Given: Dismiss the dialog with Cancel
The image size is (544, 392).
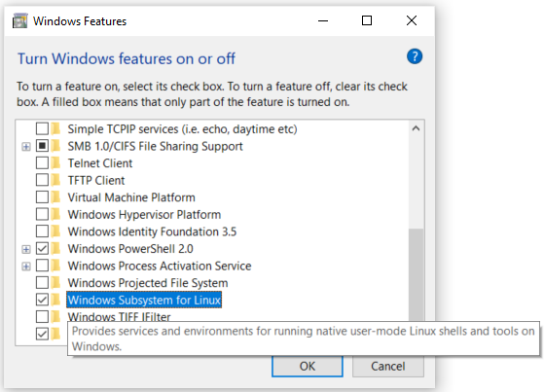Looking at the screenshot, I should coord(388,366).
